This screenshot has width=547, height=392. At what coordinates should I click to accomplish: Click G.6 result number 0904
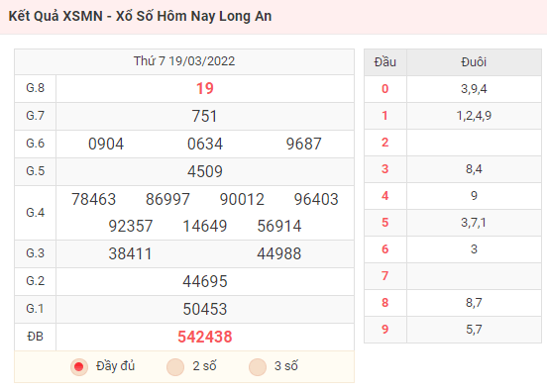point(106,144)
